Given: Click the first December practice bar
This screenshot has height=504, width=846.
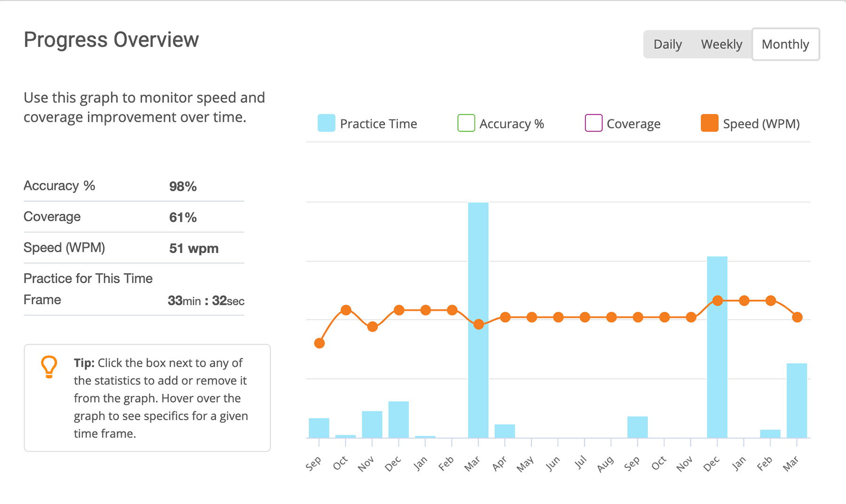Looking at the screenshot, I should [399, 419].
